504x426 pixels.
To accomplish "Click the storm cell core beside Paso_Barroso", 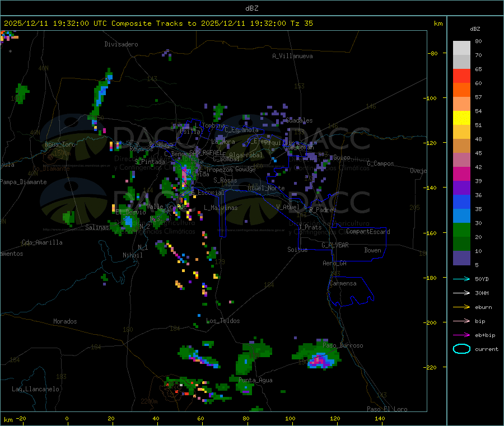I will click(x=319, y=361).
